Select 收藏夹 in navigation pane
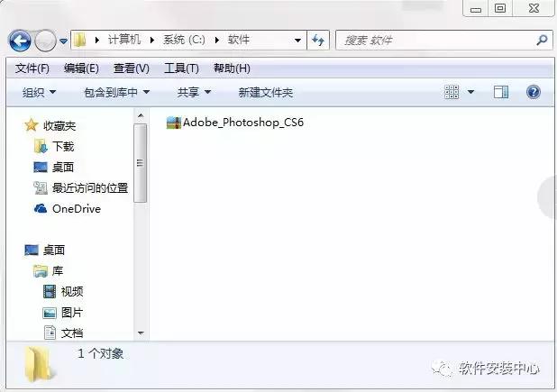 [x=59, y=125]
